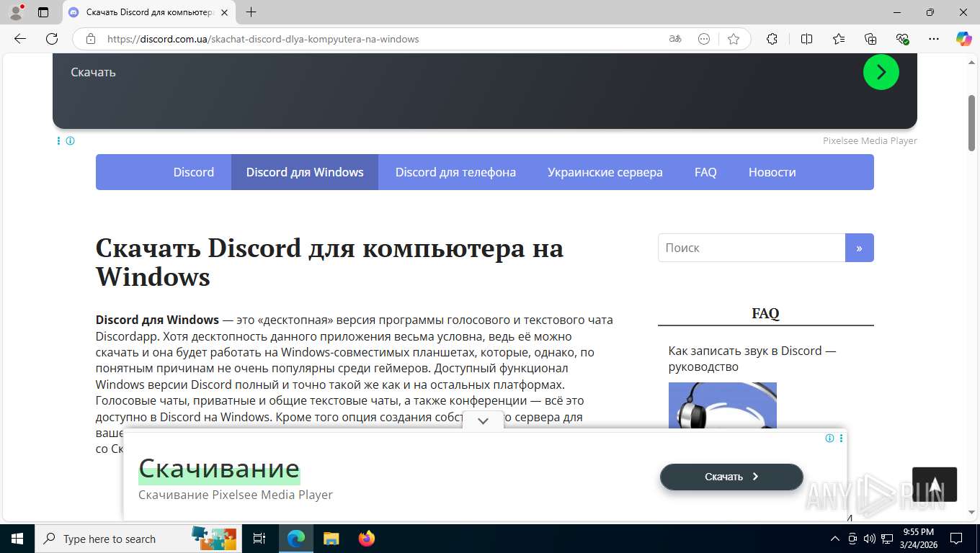Show hidden system tray icons
The height and width of the screenshot is (553, 980).
pos(835,539)
